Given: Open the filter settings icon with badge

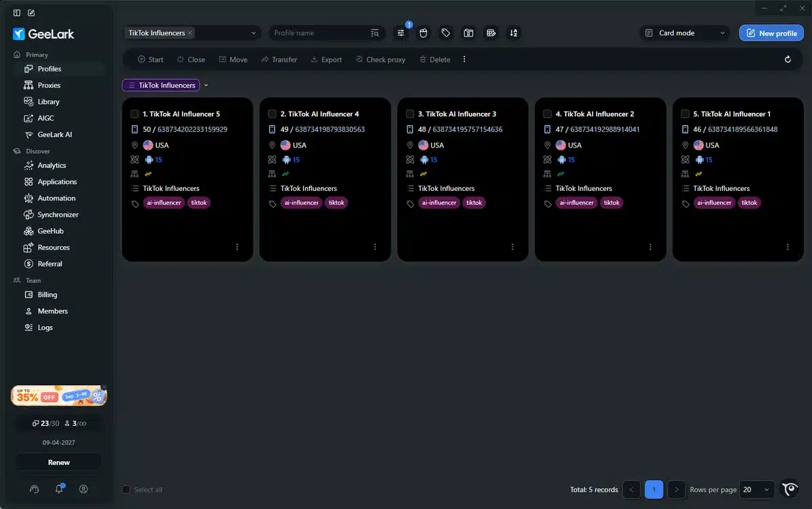Looking at the screenshot, I should tap(401, 32).
